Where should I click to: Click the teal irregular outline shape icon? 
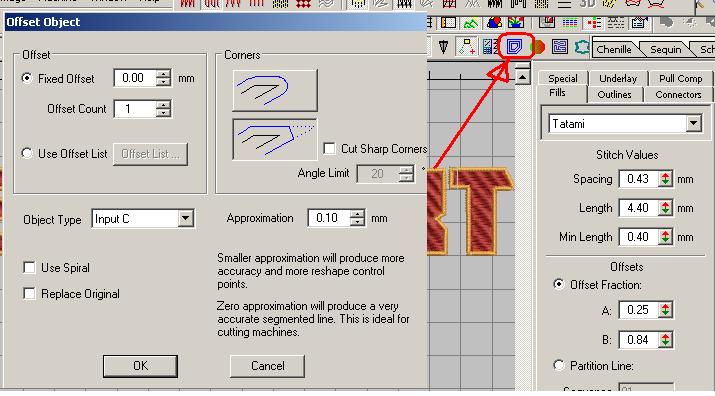coord(582,47)
